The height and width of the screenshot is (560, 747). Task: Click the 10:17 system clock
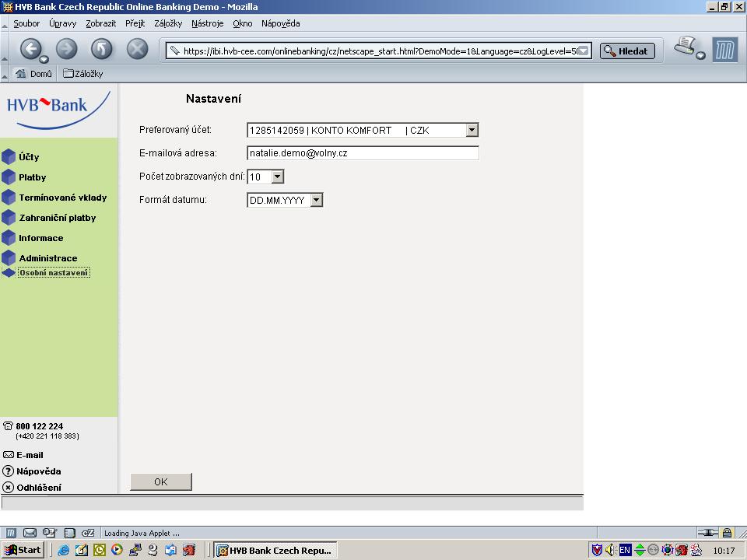click(x=724, y=551)
